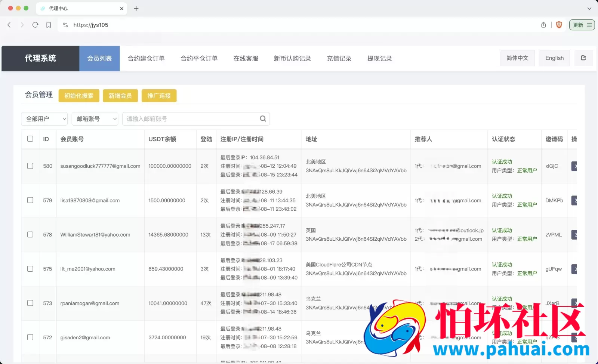Screen dimensions: 598x364
Task: Check the box for member ID 580
Action: tap(30, 166)
